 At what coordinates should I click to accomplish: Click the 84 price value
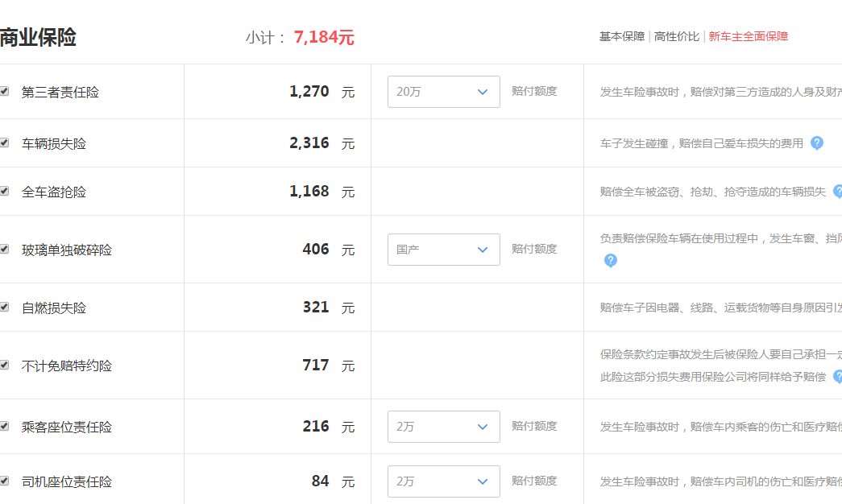(x=320, y=481)
